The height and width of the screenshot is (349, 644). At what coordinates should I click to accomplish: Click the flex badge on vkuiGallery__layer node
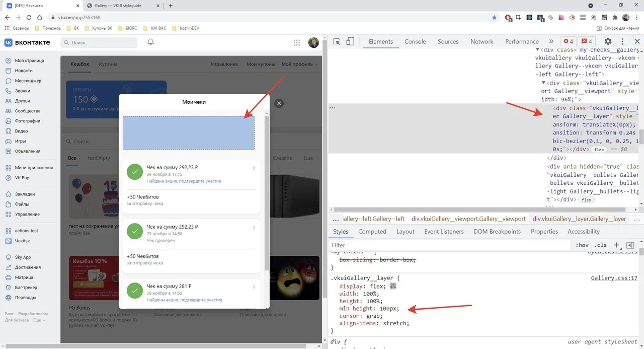599,150
